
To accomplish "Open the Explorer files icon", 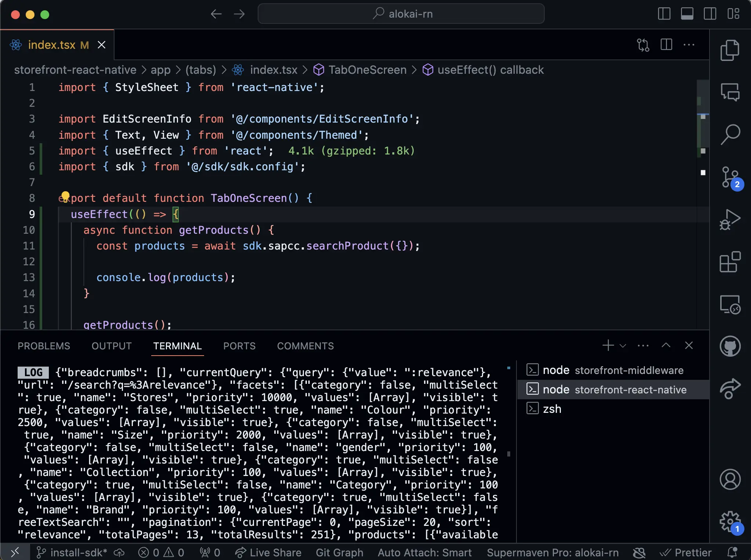I will tap(730, 50).
